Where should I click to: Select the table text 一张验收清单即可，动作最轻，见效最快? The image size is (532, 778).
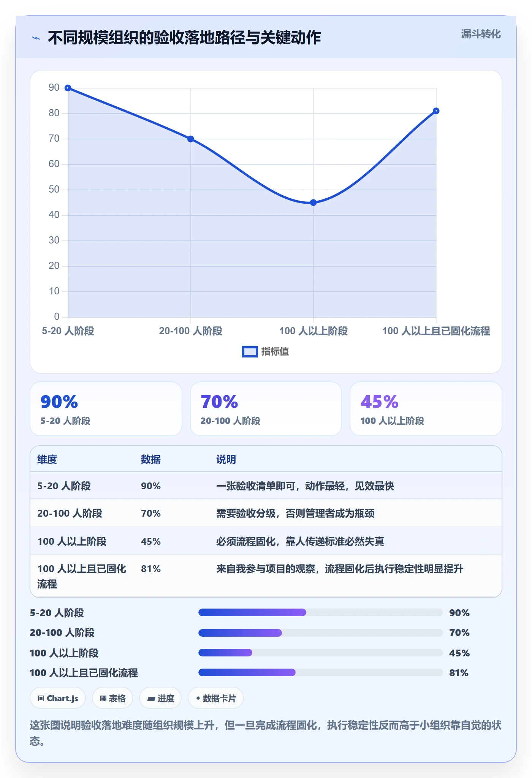[x=305, y=486]
